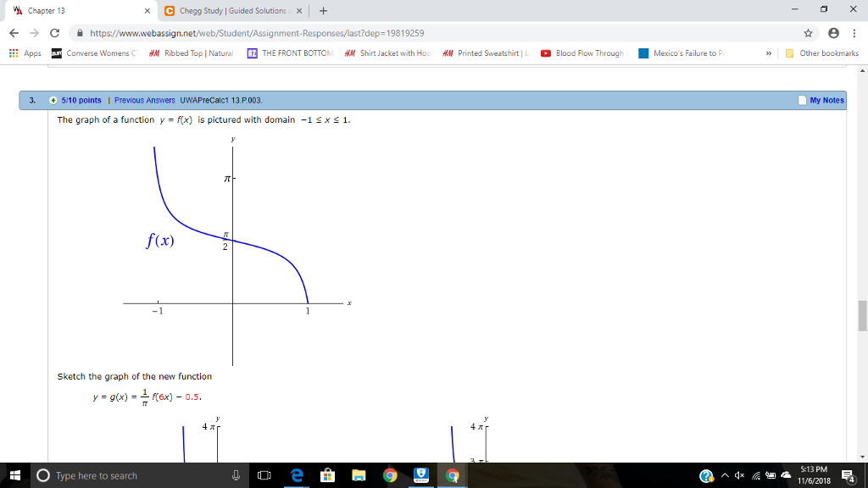The width and height of the screenshot is (868, 488).
Task: Click the green plus icon beside 5/10 points
Action: [x=51, y=100]
